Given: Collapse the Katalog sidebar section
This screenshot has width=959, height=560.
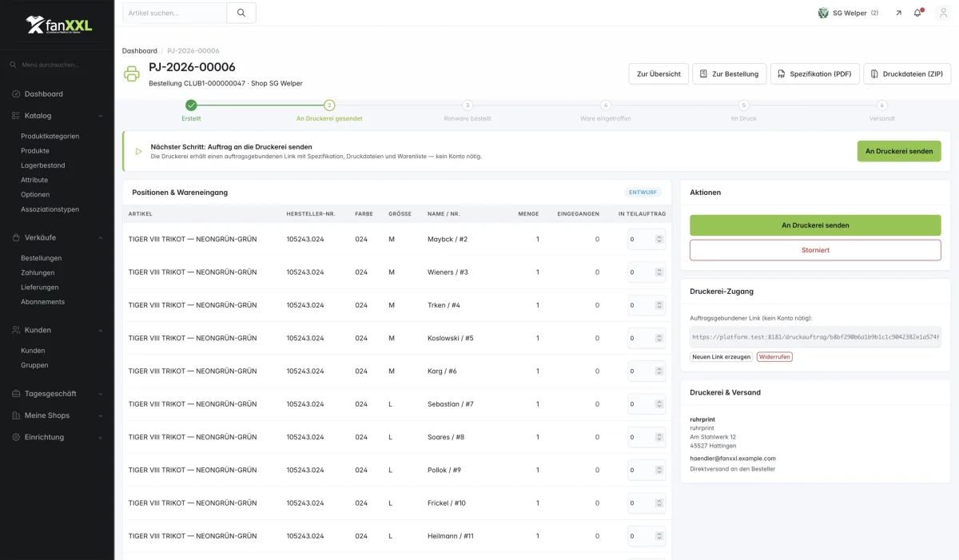Looking at the screenshot, I should [x=100, y=116].
